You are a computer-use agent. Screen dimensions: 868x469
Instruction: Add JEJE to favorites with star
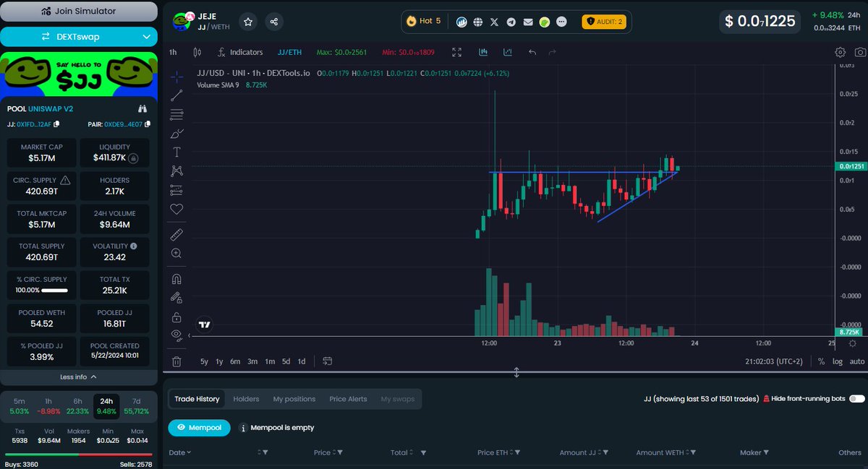(x=248, y=22)
